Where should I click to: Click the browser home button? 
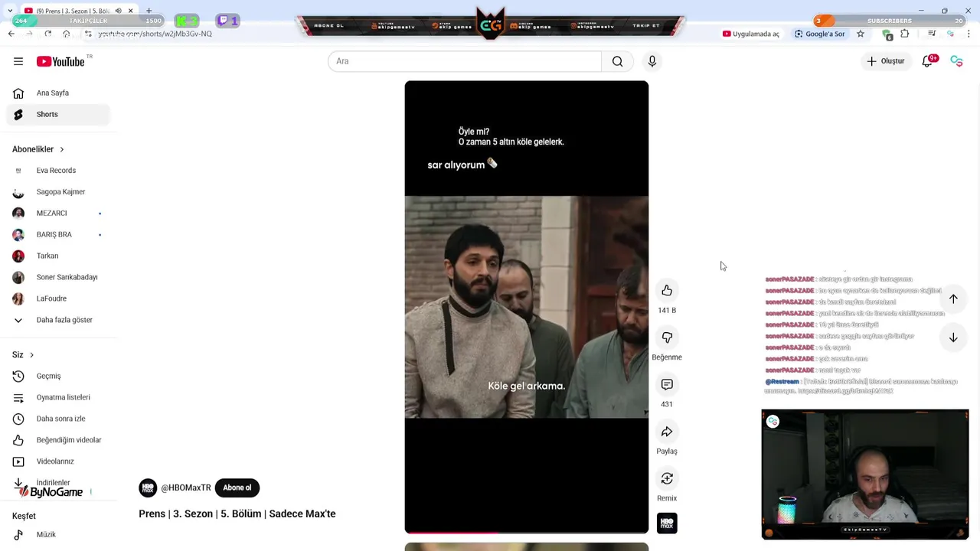click(x=67, y=34)
